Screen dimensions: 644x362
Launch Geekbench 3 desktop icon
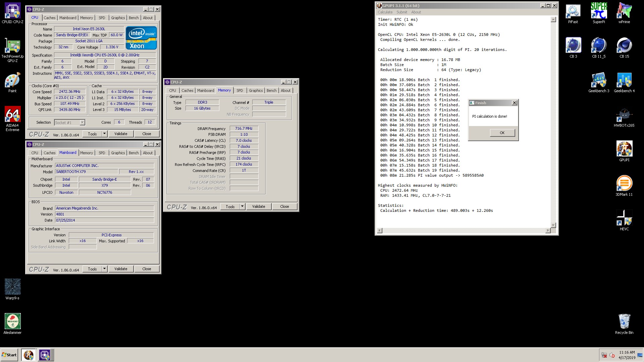pyautogui.click(x=599, y=82)
